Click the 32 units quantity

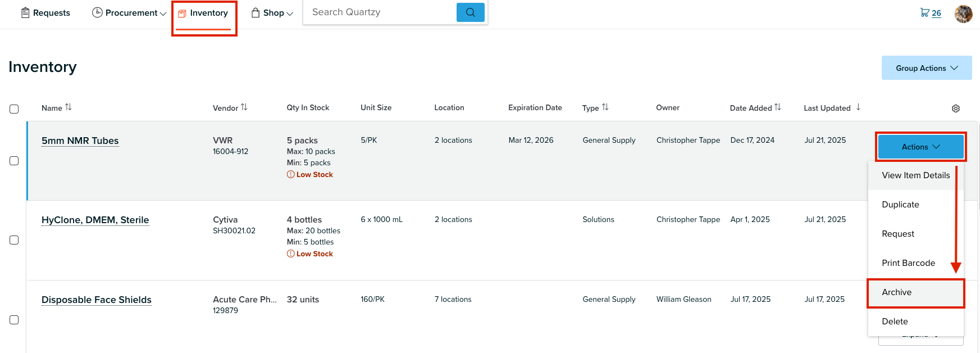tap(303, 300)
